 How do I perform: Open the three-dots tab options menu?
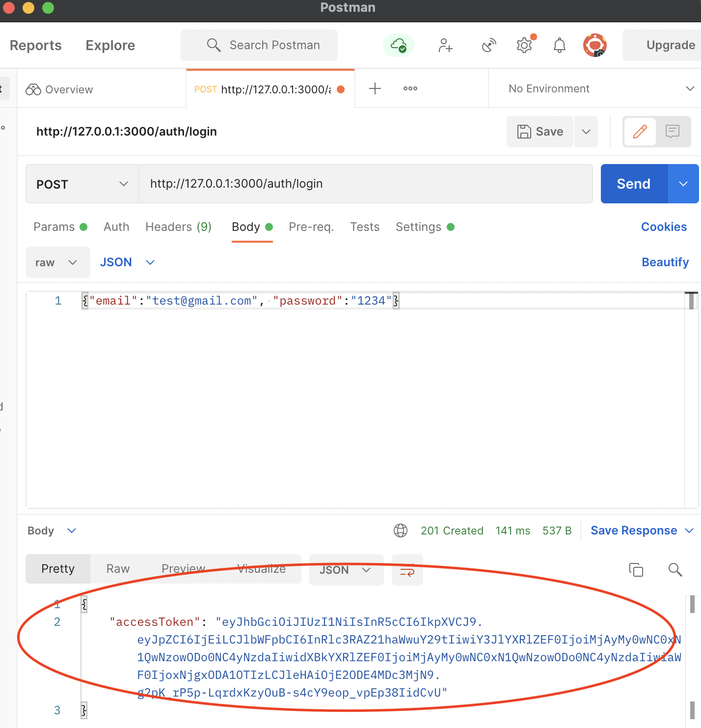click(410, 88)
